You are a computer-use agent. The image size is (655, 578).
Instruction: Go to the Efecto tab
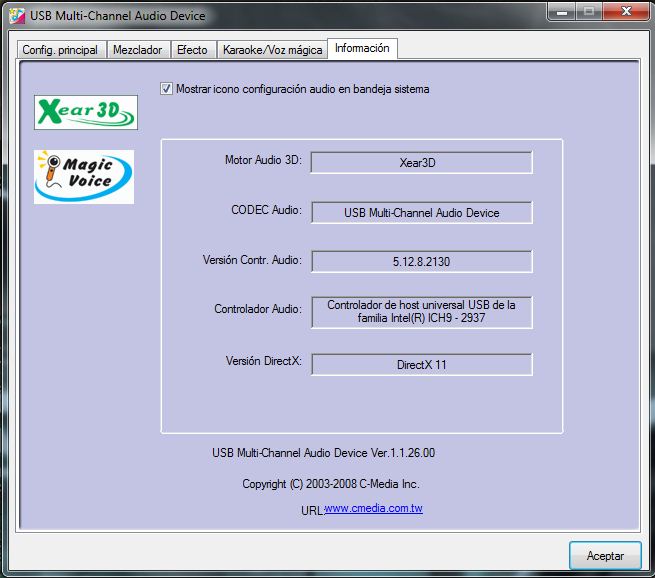(x=191, y=50)
